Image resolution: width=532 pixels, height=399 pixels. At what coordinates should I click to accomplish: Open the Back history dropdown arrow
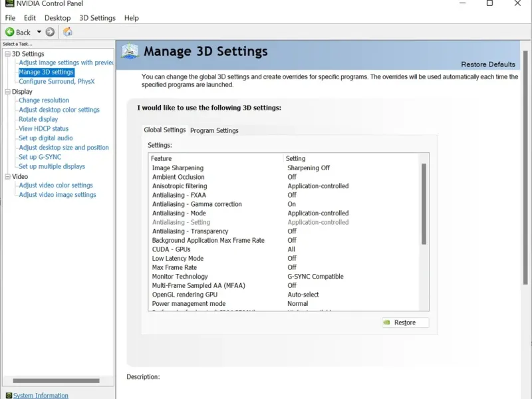tap(39, 32)
